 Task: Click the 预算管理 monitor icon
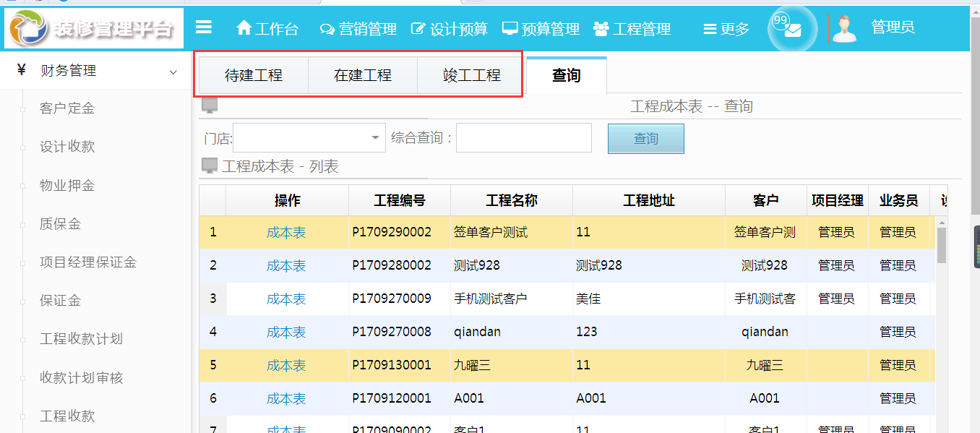pos(510,30)
